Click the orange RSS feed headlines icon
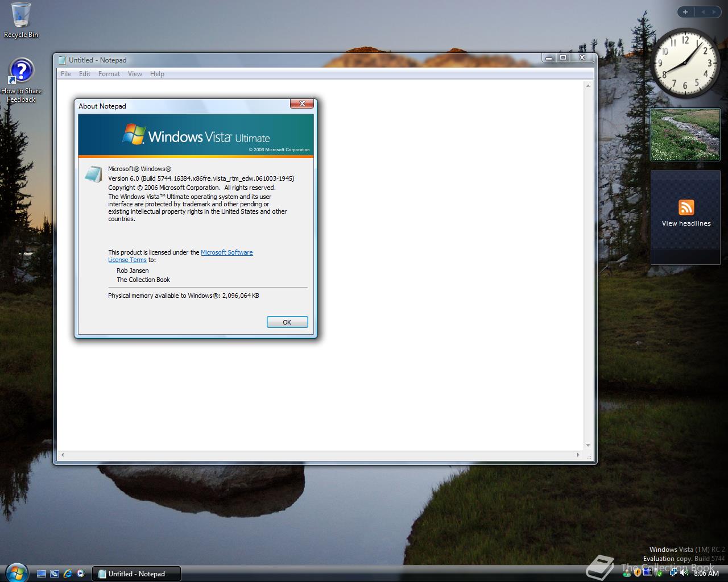This screenshot has height=582, width=728. pos(686,207)
